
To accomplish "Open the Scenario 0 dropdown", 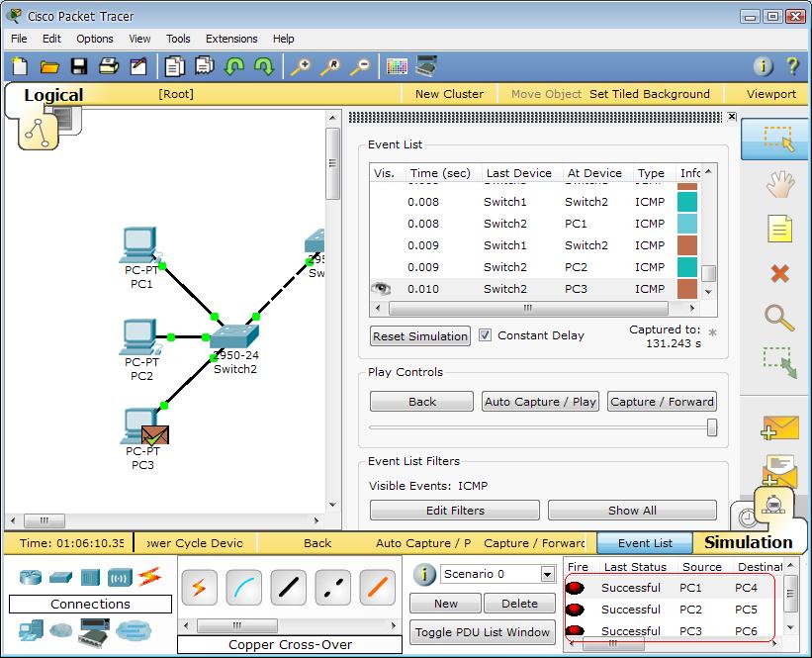I will coord(547,574).
